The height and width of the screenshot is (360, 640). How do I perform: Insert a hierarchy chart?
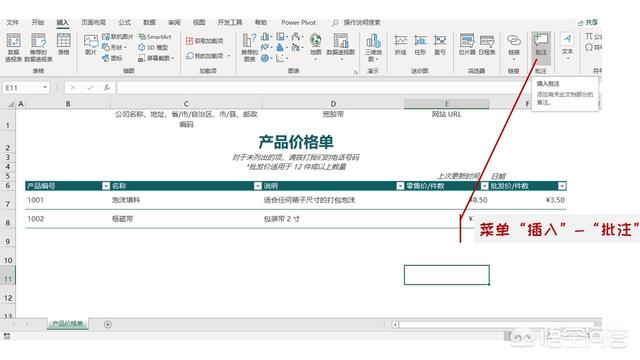click(281, 37)
